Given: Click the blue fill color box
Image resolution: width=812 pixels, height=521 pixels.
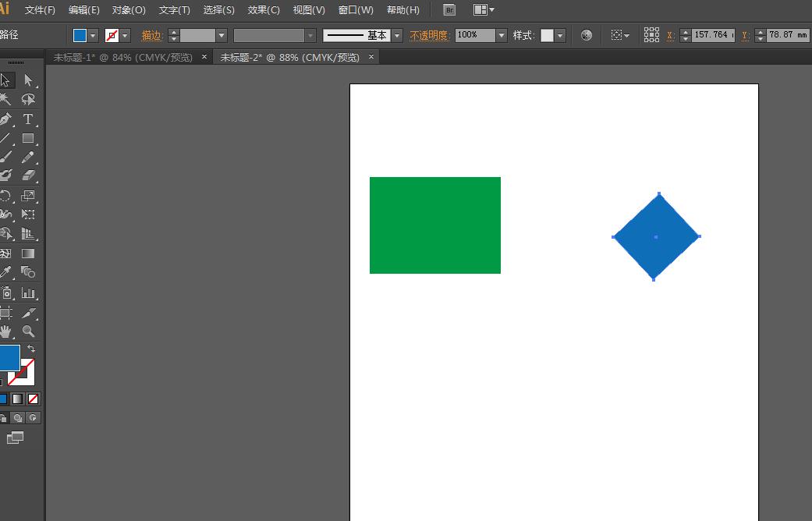Looking at the screenshot, I should point(9,358).
